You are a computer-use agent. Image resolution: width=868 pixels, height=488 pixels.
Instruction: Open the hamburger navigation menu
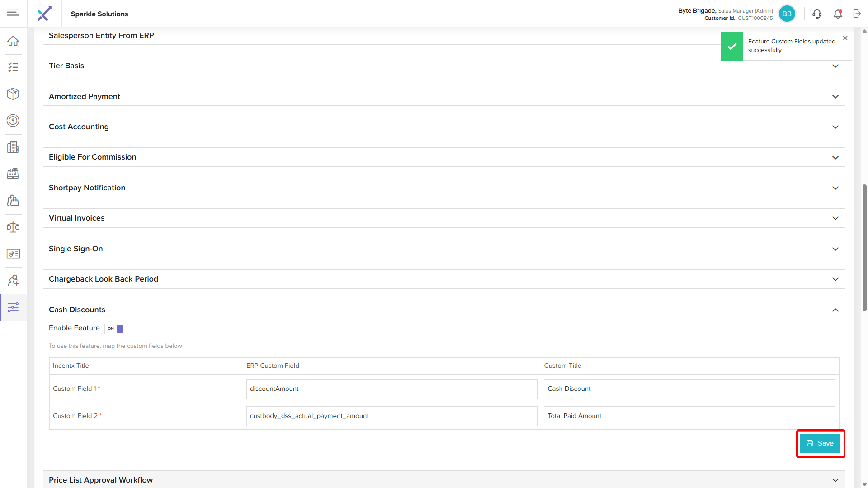13,12
